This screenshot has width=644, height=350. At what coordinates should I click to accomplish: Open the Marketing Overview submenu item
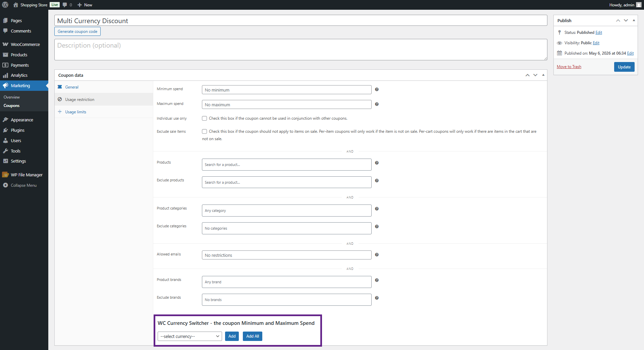(12, 97)
